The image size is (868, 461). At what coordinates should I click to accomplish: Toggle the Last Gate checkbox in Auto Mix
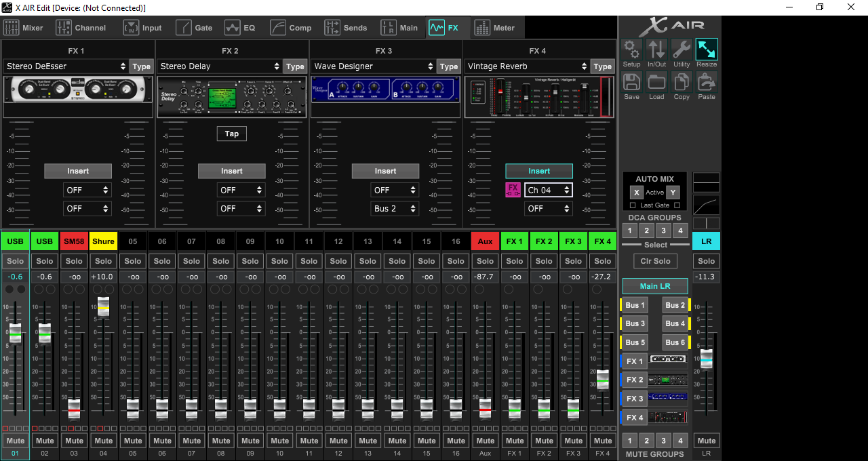coord(633,205)
